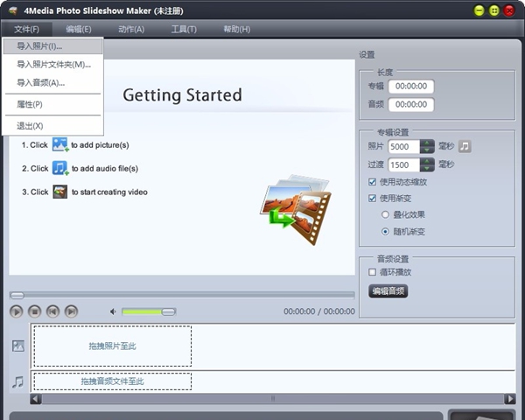
Task: Click the volume speaker icon
Action: 113,311
